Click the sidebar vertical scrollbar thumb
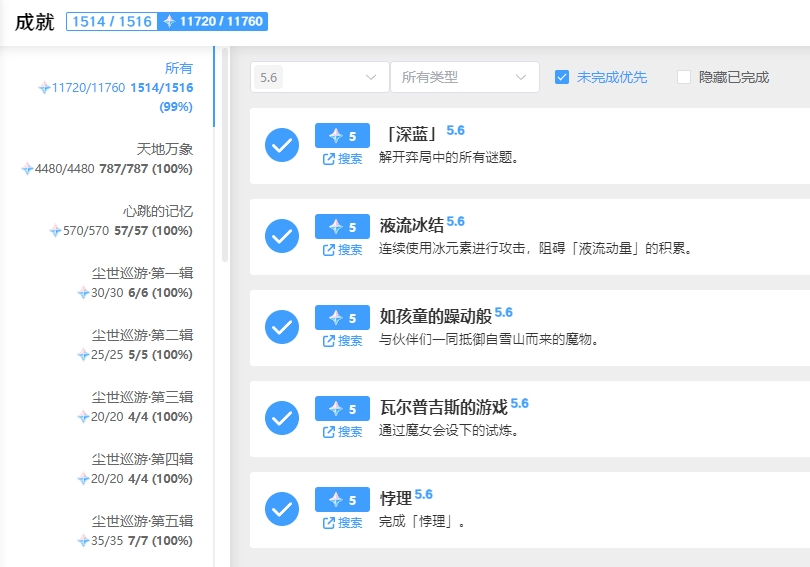 coord(225,155)
